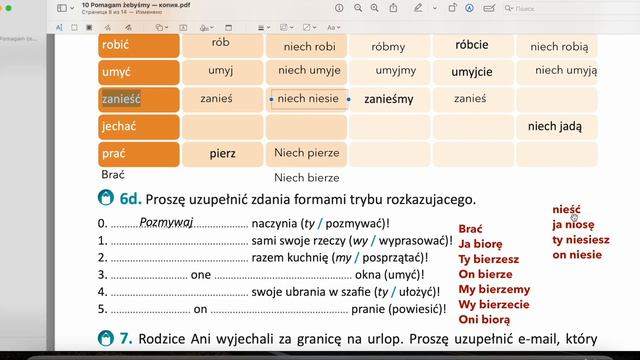This screenshot has height=360, width=640.
Task: Open the Share menu
Action: click(x=393, y=8)
